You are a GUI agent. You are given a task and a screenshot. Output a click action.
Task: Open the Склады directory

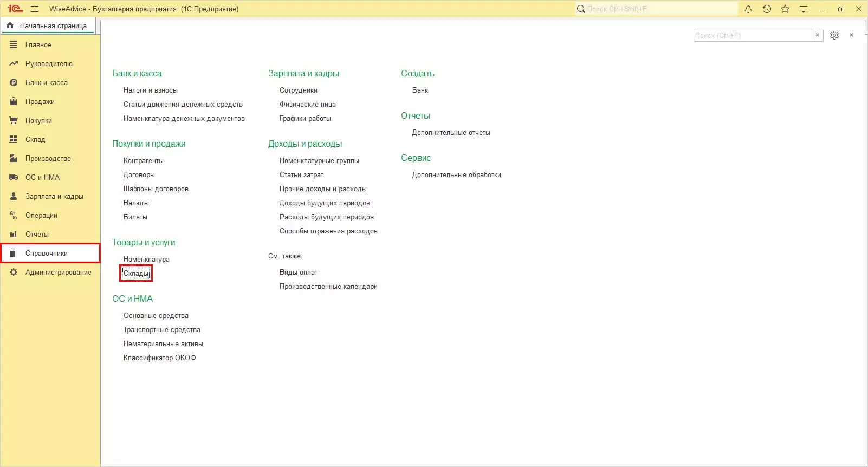coord(136,273)
